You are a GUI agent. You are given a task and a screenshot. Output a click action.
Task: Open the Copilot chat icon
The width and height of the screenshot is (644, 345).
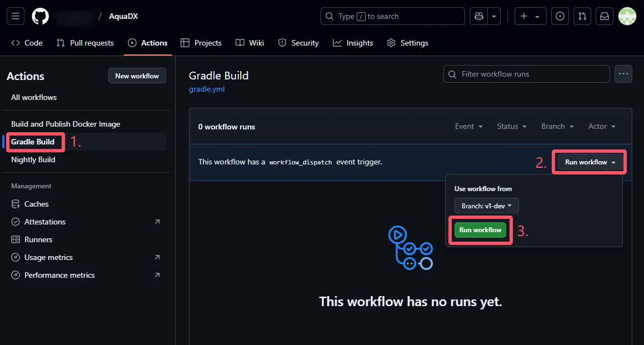[x=478, y=16]
